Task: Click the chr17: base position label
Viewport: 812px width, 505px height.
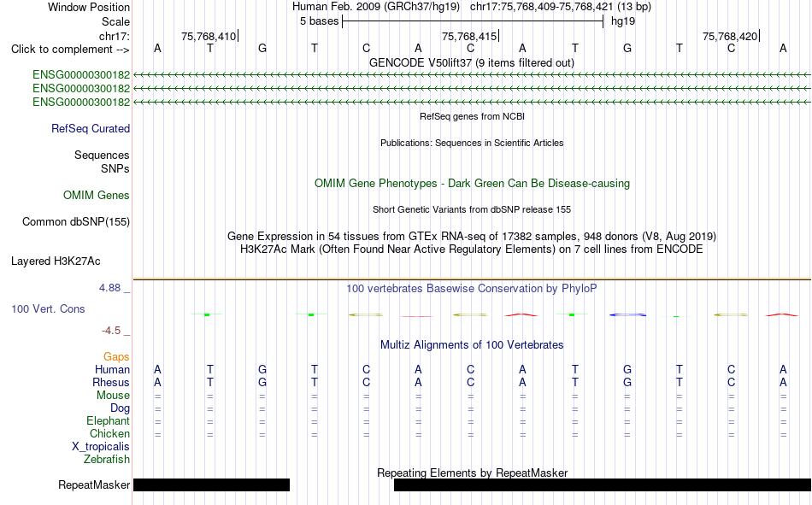Action: tap(115, 36)
